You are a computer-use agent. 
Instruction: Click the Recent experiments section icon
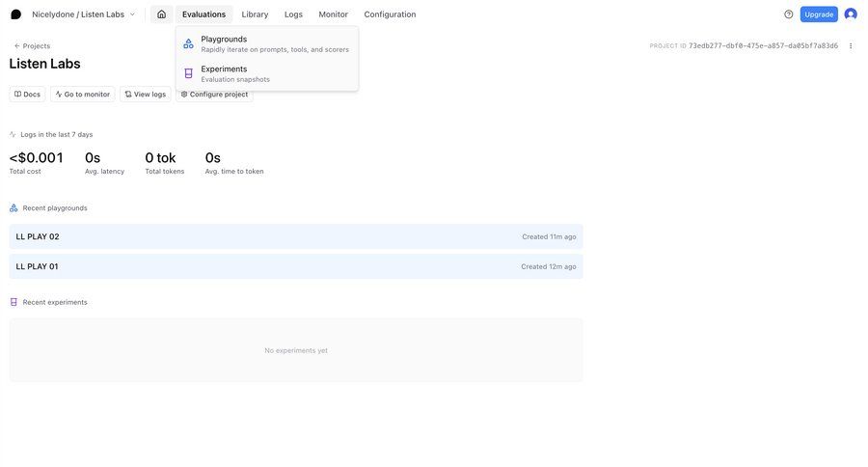point(14,302)
